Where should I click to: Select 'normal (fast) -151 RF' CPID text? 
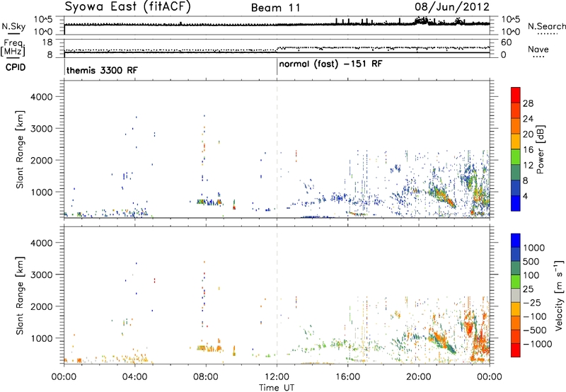coord(330,64)
